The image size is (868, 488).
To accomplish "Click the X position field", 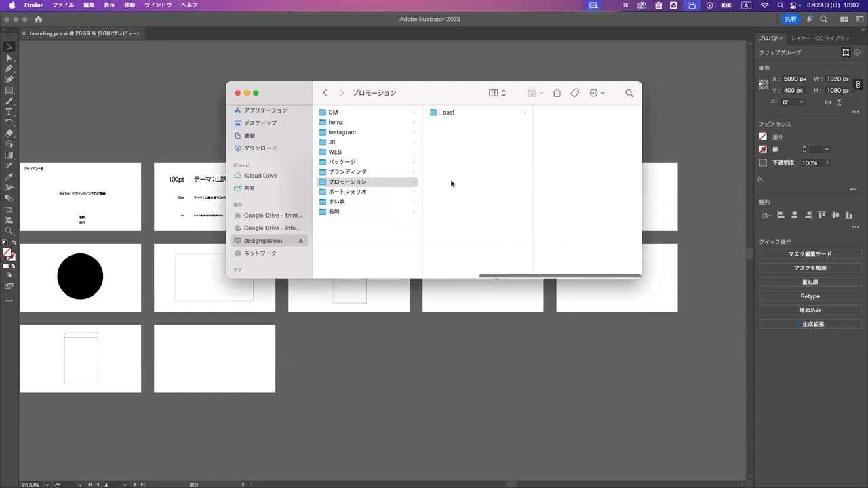I will 794,79.
